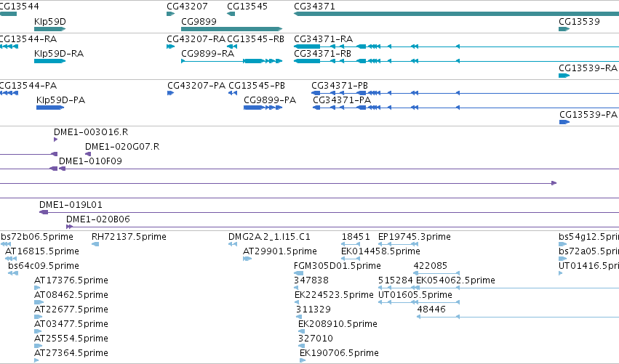Select transcript label CG13539-RA
Image resolution: width=619 pixels, height=364 pixels.
pyautogui.click(x=588, y=68)
